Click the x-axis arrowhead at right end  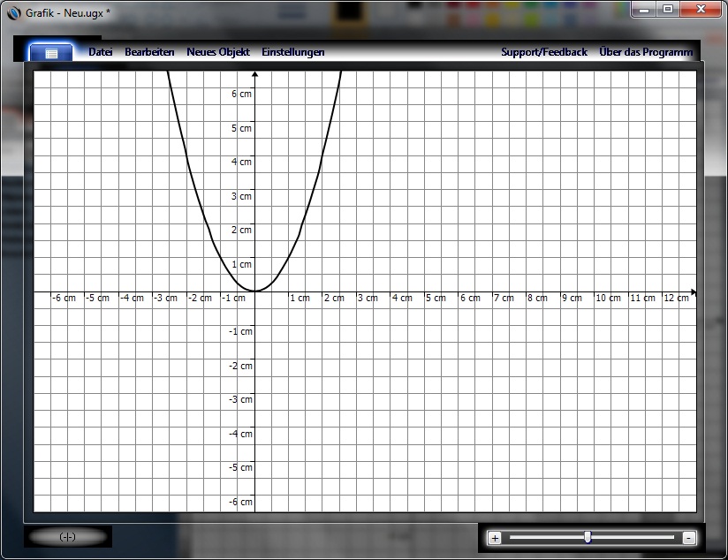[x=694, y=291]
